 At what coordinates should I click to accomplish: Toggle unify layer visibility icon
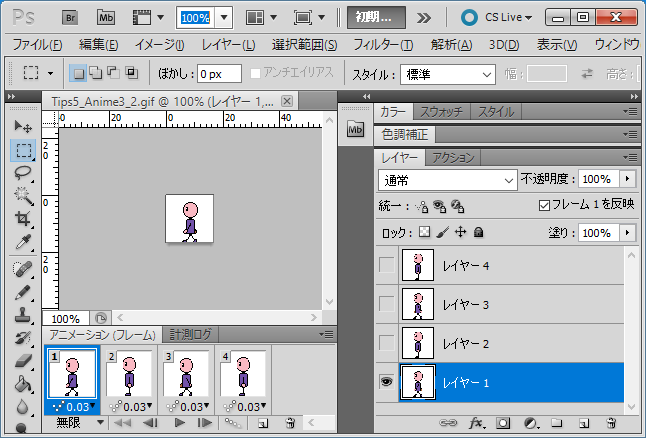(440, 206)
